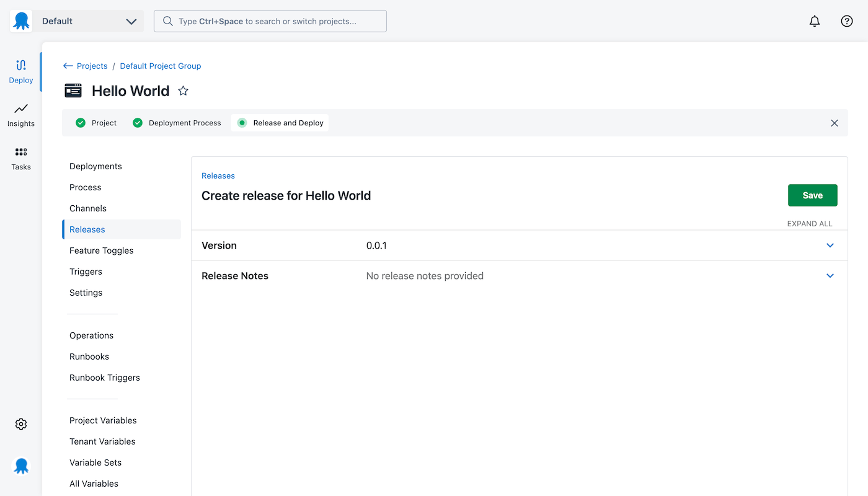
Task: Click the notifications bell icon
Action: click(x=815, y=21)
